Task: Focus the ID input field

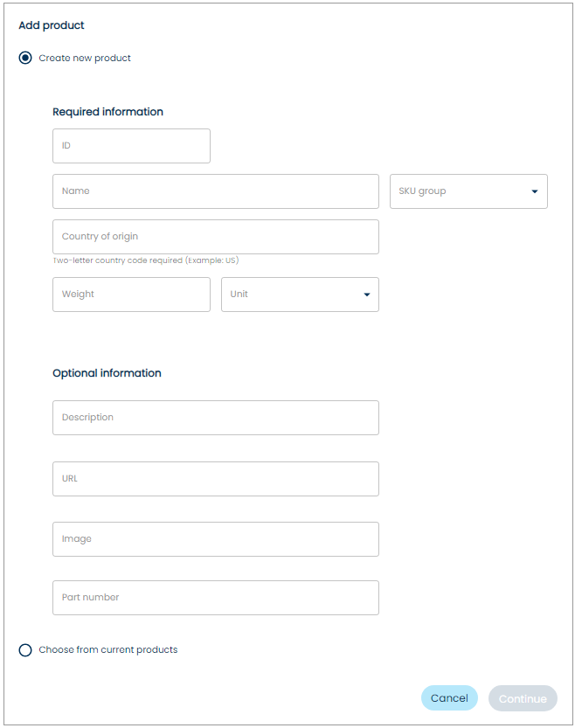Action: point(131,146)
